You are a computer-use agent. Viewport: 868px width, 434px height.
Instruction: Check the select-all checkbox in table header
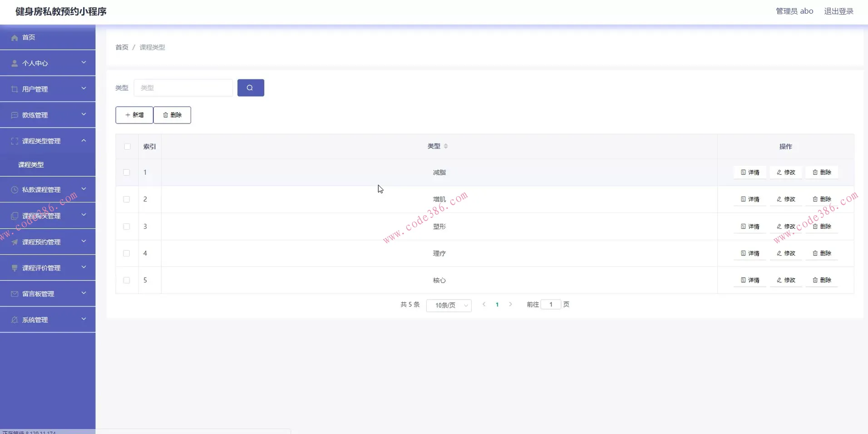(x=127, y=146)
